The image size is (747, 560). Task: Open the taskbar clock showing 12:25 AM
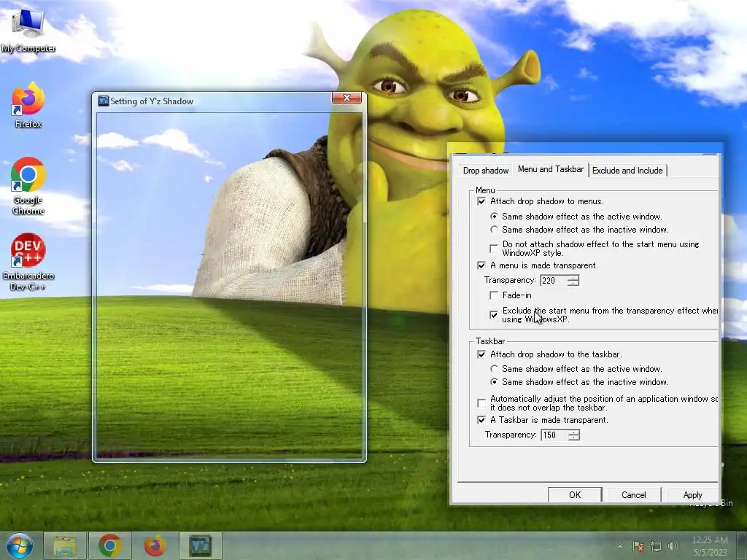pos(710,546)
